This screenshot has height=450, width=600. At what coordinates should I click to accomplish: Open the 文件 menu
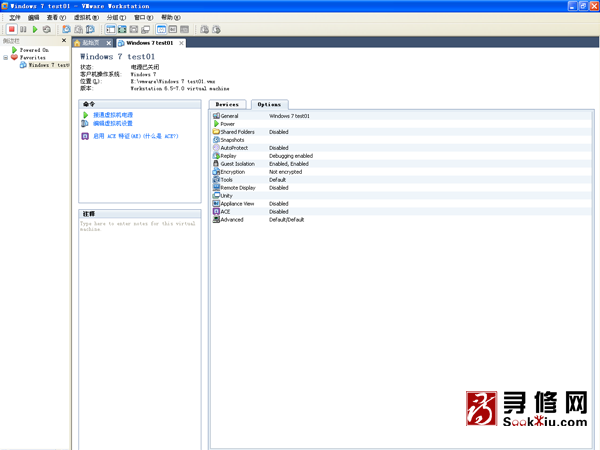tap(15, 18)
